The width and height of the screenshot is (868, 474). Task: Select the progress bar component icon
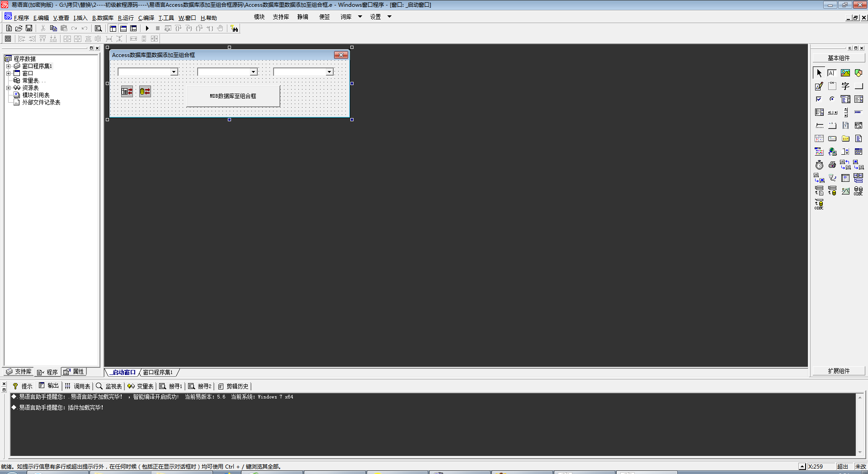point(859,112)
